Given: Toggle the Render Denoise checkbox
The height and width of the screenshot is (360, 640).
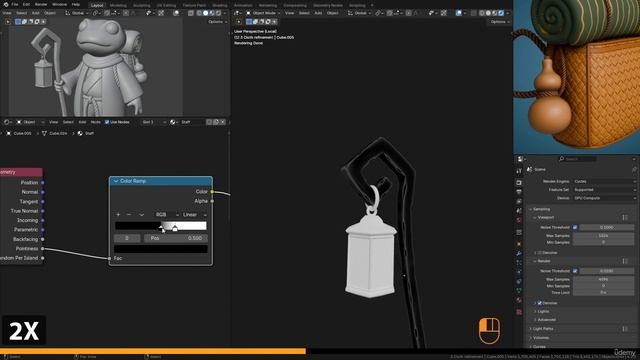Looking at the screenshot, I should click(540, 303).
